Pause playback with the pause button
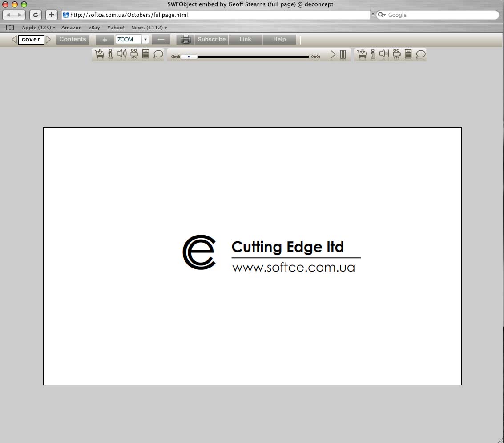Screen dimensions: 504x443 343,54
